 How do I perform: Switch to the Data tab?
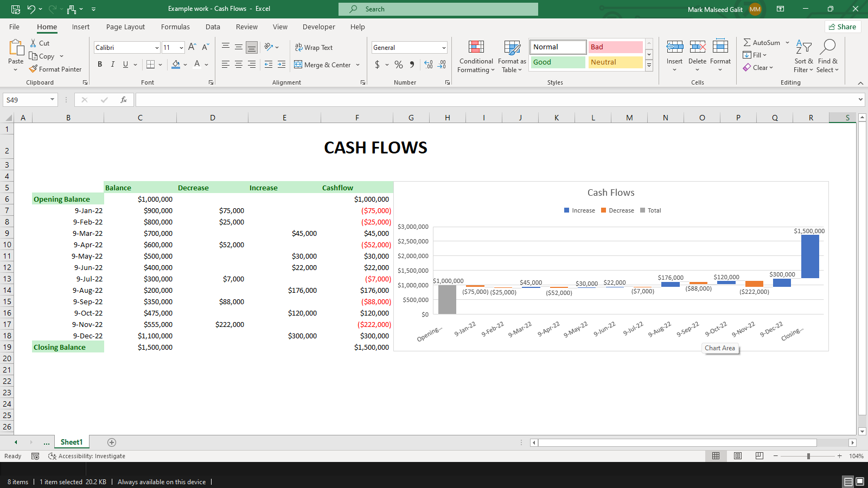[x=213, y=27]
